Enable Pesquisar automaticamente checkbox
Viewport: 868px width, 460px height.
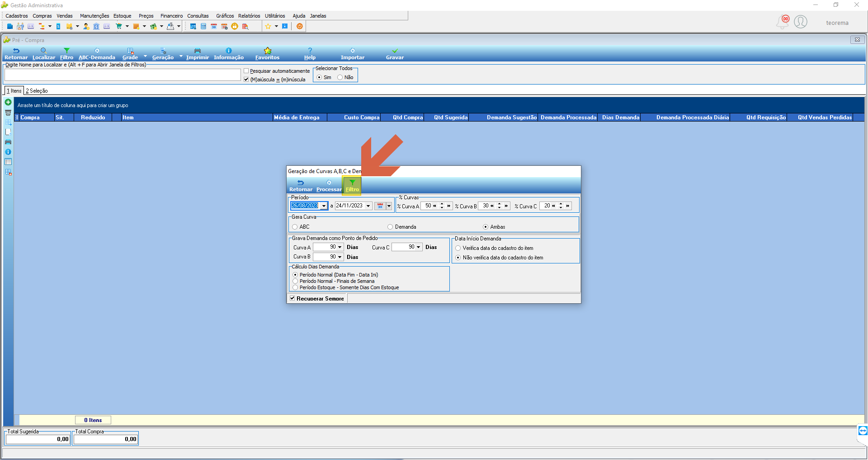(x=246, y=71)
